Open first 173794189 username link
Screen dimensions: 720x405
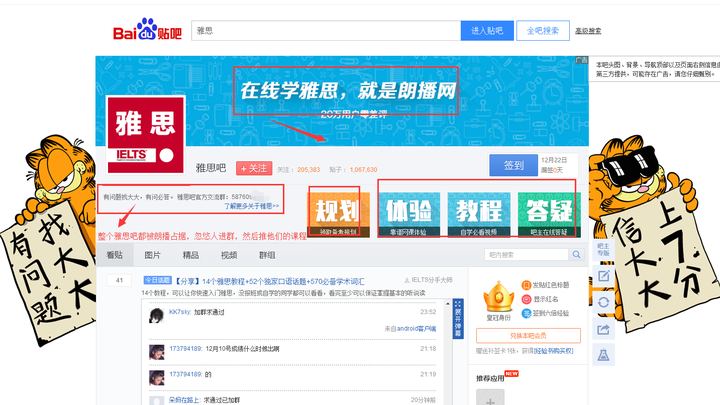point(186,349)
